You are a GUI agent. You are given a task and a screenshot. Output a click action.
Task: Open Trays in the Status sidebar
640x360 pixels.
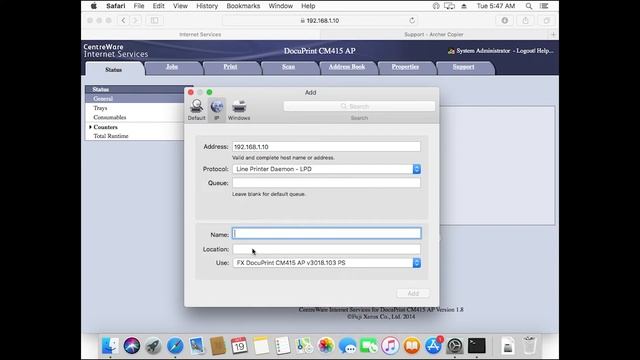click(x=100, y=108)
